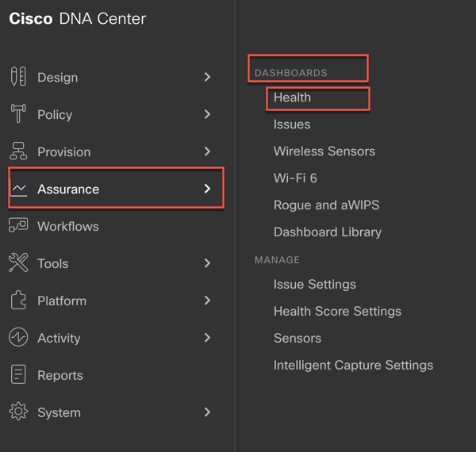Image resolution: width=476 pixels, height=452 pixels.
Task: Click the System gear icon
Action: click(x=18, y=412)
